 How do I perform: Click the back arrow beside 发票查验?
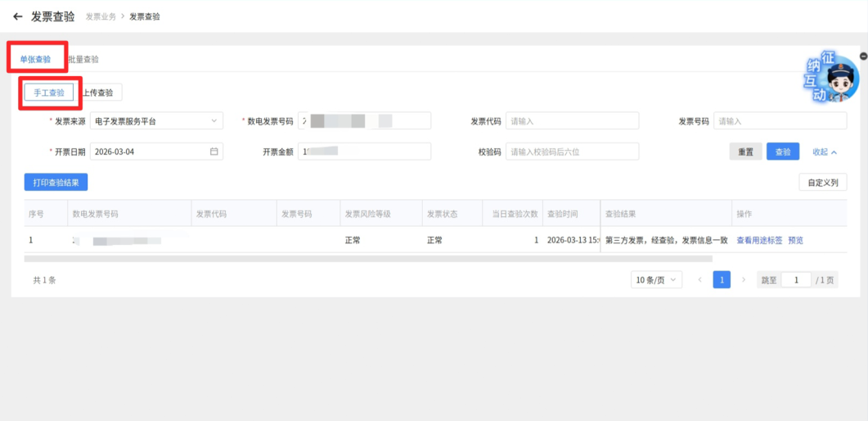(17, 16)
